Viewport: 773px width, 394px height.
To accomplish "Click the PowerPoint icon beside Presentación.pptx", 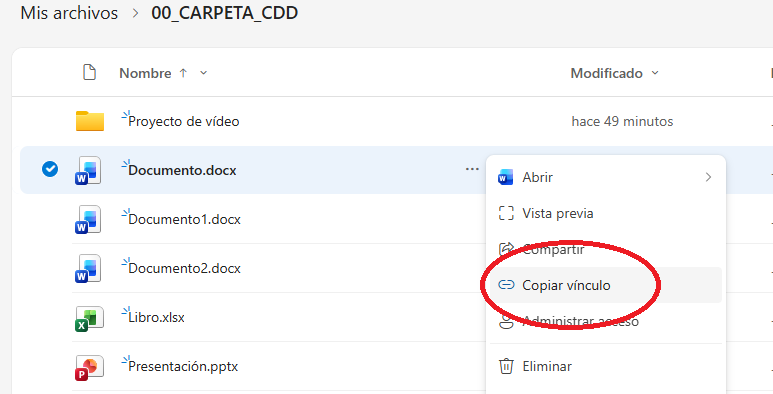I will tap(89, 367).
